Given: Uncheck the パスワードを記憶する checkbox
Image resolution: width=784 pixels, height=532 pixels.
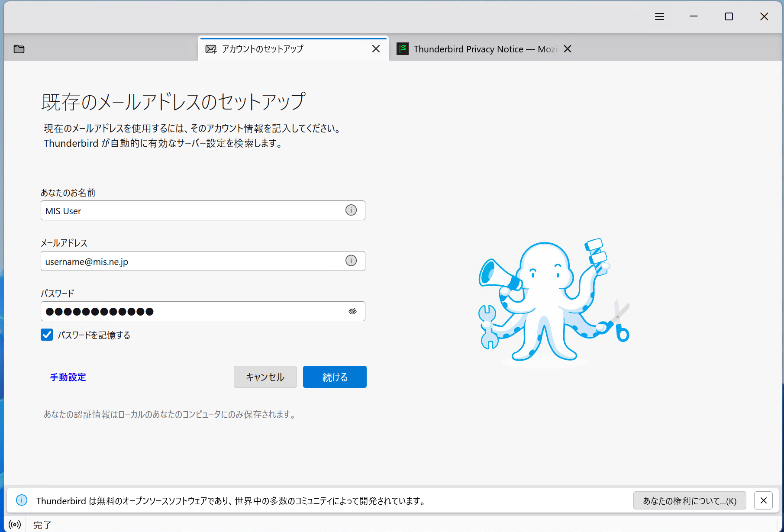Looking at the screenshot, I should (47, 335).
